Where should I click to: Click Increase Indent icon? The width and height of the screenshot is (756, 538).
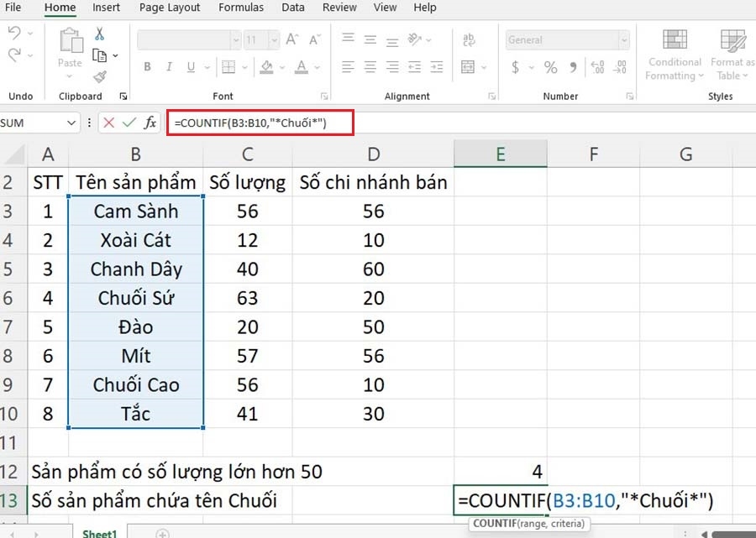(437, 67)
